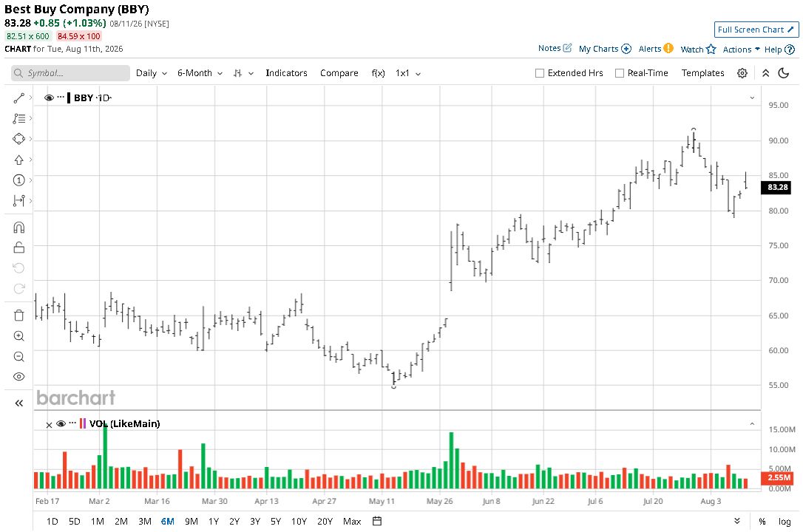Collapse the left drawing toolbar
This screenshot has height=532, width=803.
(19, 403)
